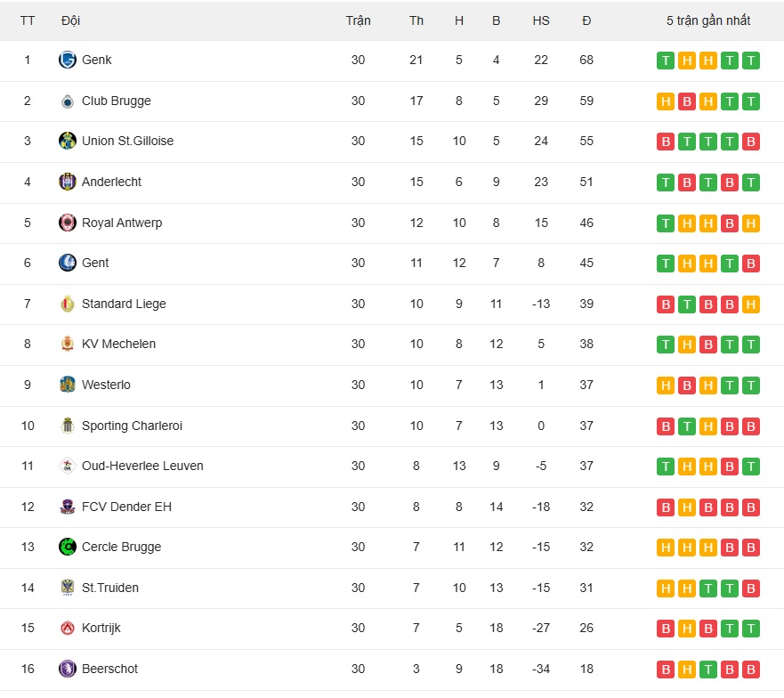This screenshot has height=698, width=784.
Task: Click the Royal Antwerp crest icon
Action: click(x=68, y=223)
